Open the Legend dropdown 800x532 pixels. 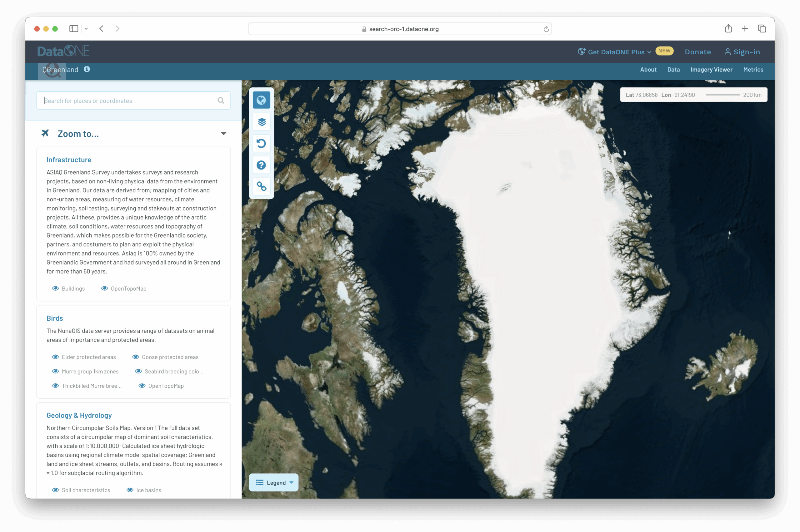[274, 482]
